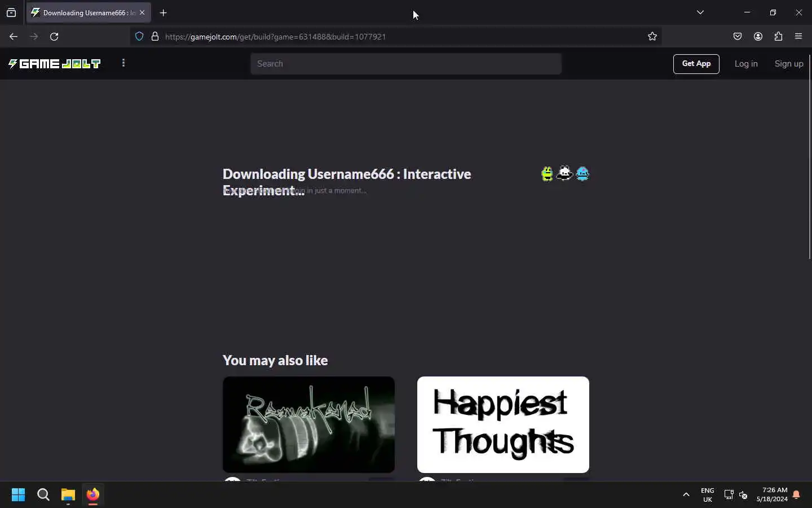Open the first game thumbnail with scribbled title
Viewport: 812px width, 508px height.
308,424
